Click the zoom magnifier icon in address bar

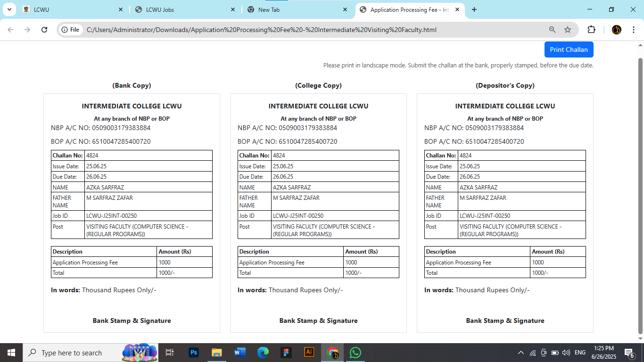[553, 30]
